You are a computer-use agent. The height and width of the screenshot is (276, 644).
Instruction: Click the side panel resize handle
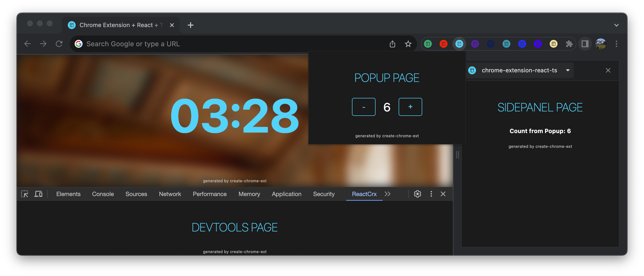coord(457,155)
